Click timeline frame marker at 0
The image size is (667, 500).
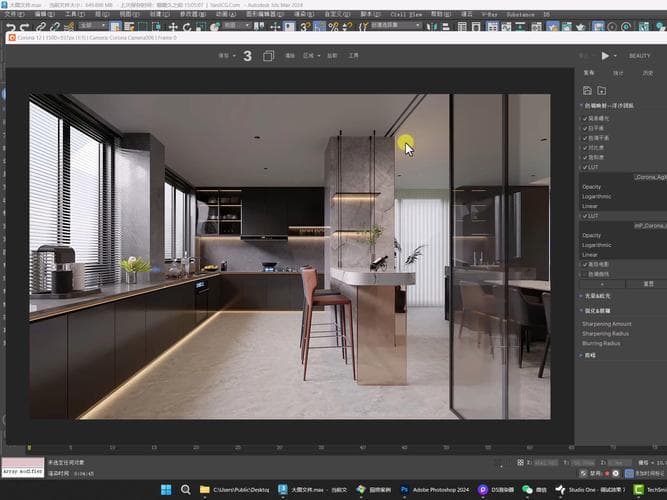click(29, 448)
